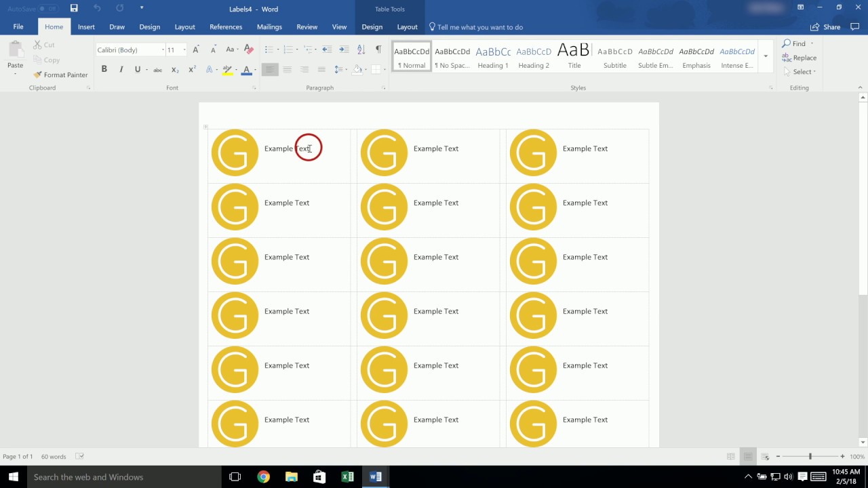Open line spacing options dropdown
Image resolution: width=868 pixels, height=488 pixels.
(340, 69)
